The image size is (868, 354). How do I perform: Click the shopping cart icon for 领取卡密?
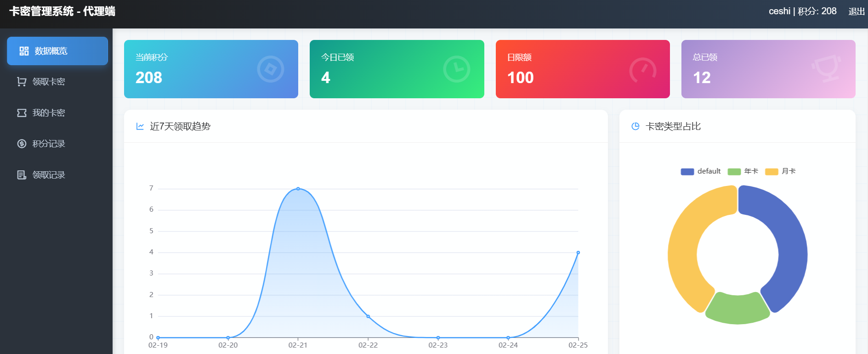(22, 82)
